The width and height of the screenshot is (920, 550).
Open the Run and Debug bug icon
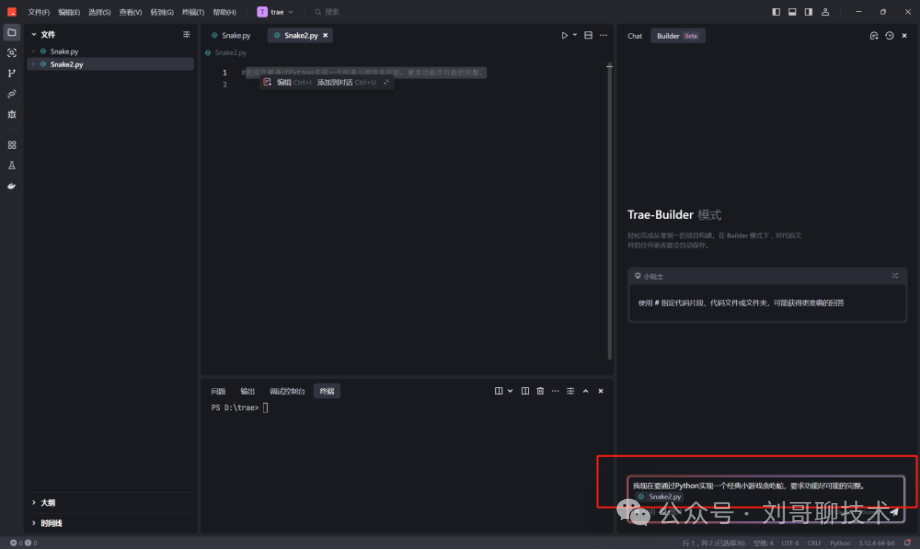pos(12,114)
